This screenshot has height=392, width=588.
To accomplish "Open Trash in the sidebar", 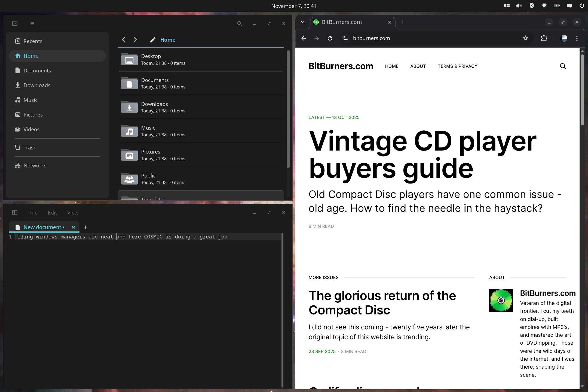I will tap(30, 148).
